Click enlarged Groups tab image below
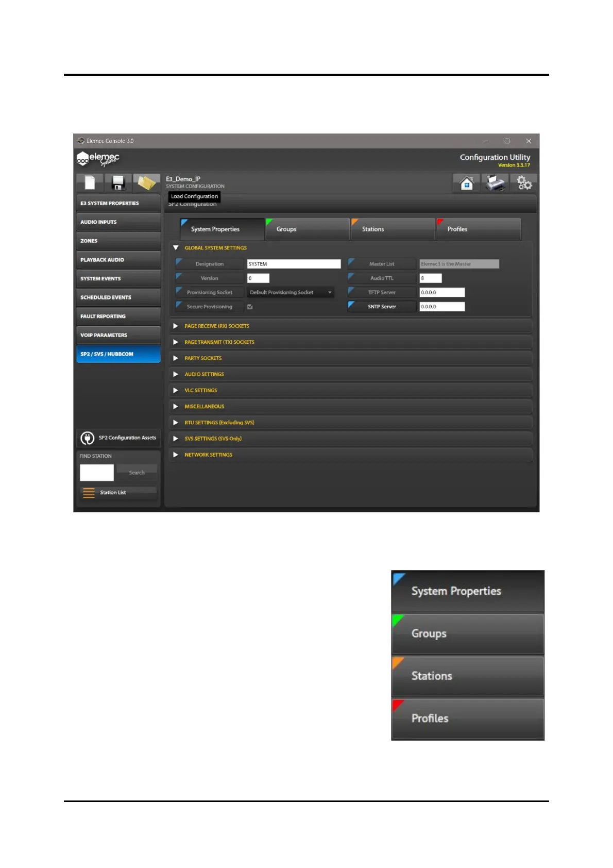 (x=468, y=634)
